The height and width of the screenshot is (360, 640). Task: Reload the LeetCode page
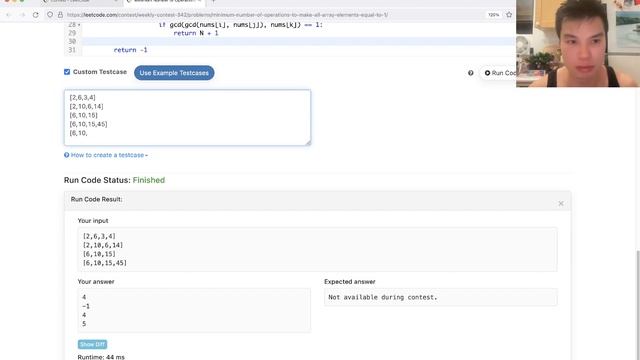click(36, 15)
